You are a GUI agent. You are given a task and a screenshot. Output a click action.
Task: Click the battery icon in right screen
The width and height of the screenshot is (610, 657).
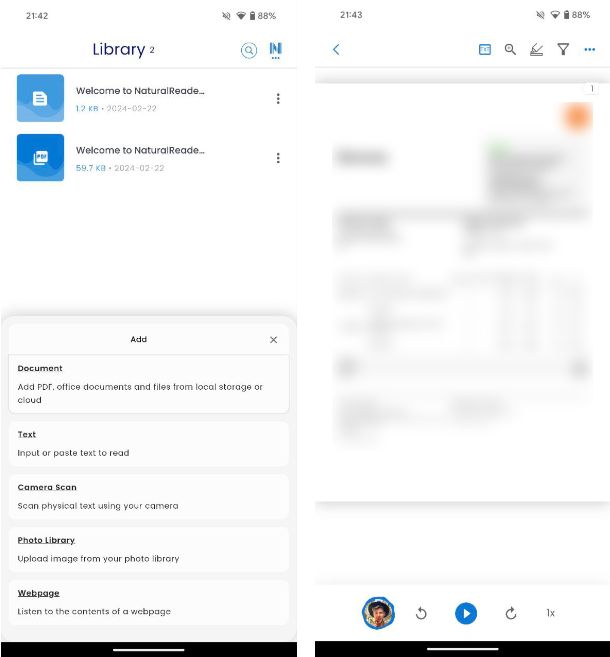[x=566, y=15]
